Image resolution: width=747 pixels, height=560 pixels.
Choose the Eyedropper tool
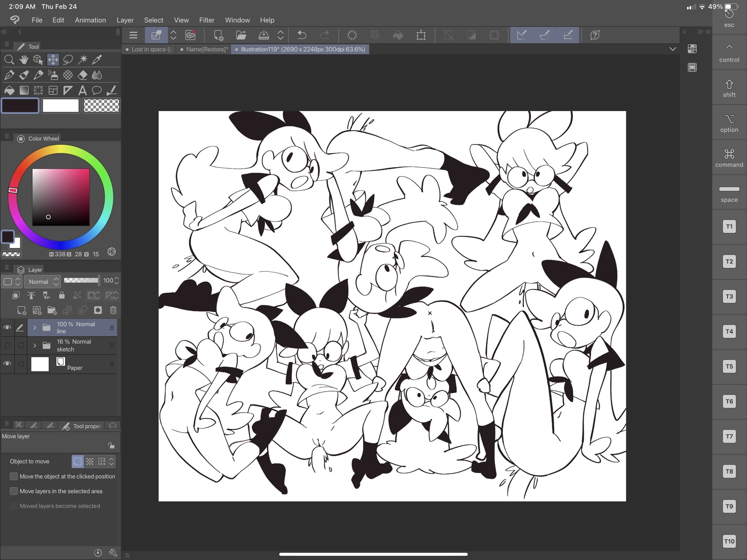pyautogui.click(x=97, y=60)
